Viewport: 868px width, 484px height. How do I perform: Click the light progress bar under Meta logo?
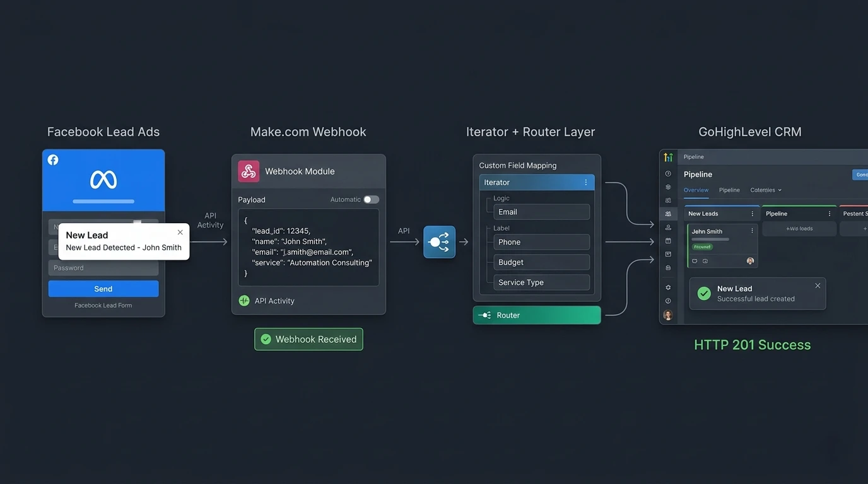coord(103,202)
